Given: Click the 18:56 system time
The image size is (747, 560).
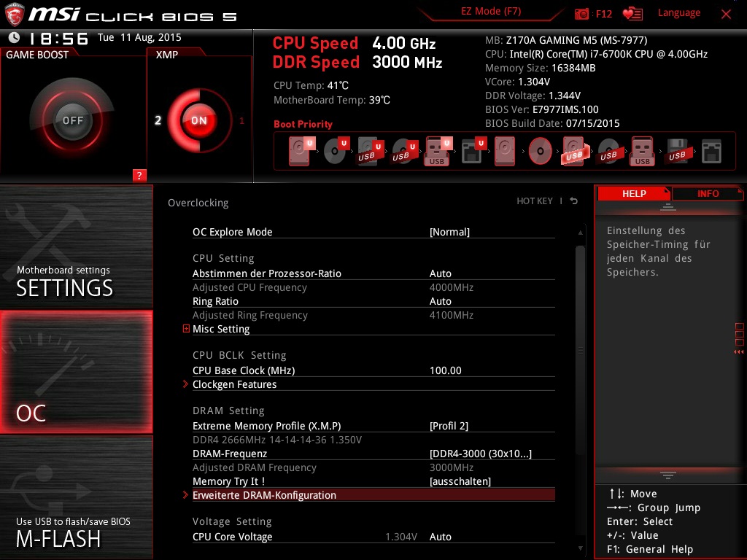Looking at the screenshot, I should (59, 39).
